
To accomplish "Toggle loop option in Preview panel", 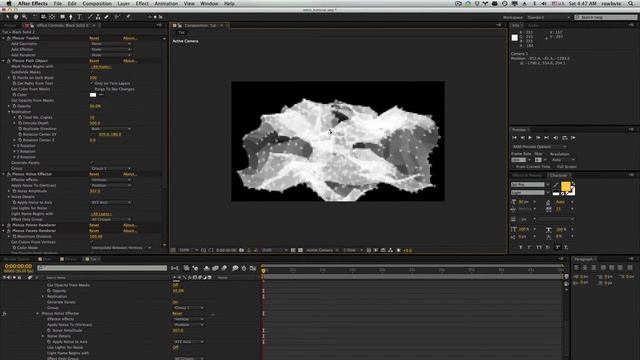I will point(565,138).
